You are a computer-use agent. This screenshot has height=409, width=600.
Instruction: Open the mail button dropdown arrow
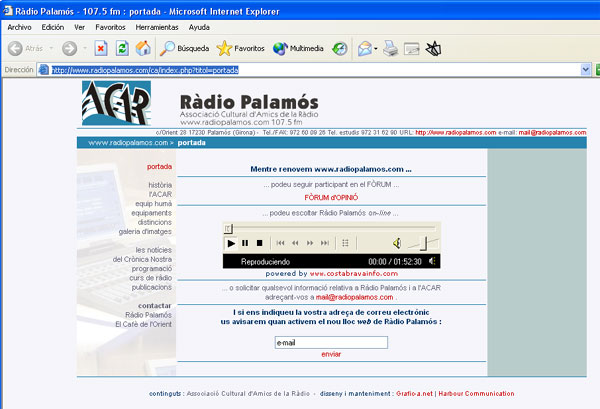[376, 49]
